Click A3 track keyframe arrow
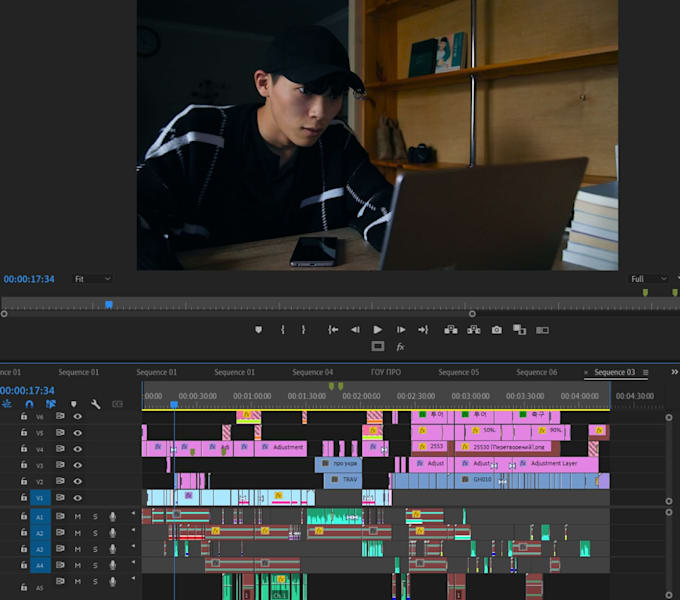The image size is (680, 600). coord(133,546)
